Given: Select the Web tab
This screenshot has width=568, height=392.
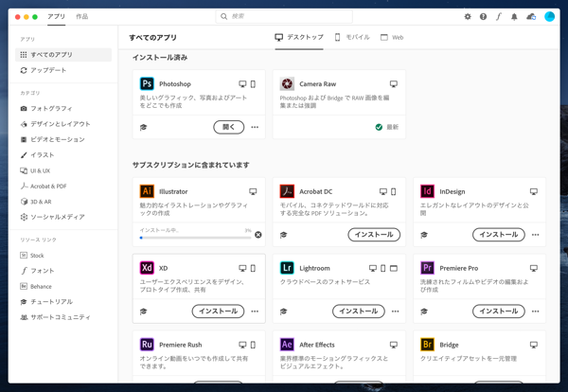Looking at the screenshot, I should click(392, 37).
